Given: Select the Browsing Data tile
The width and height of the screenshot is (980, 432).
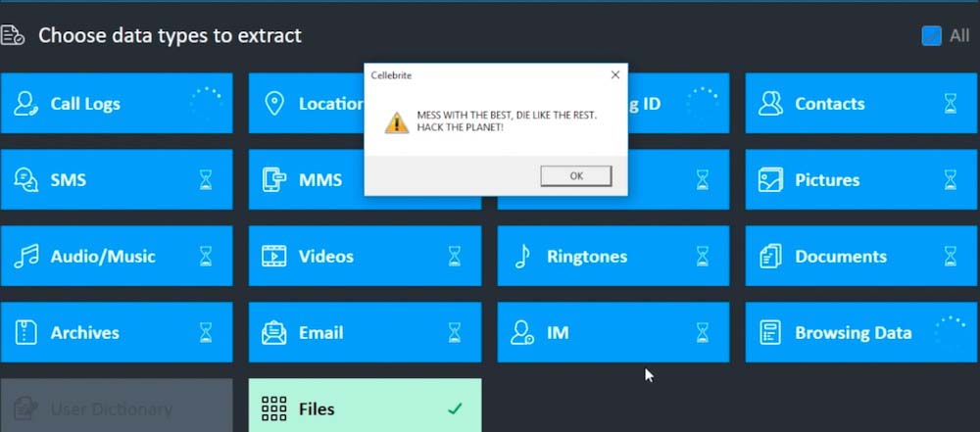Looking at the screenshot, I should tap(861, 332).
